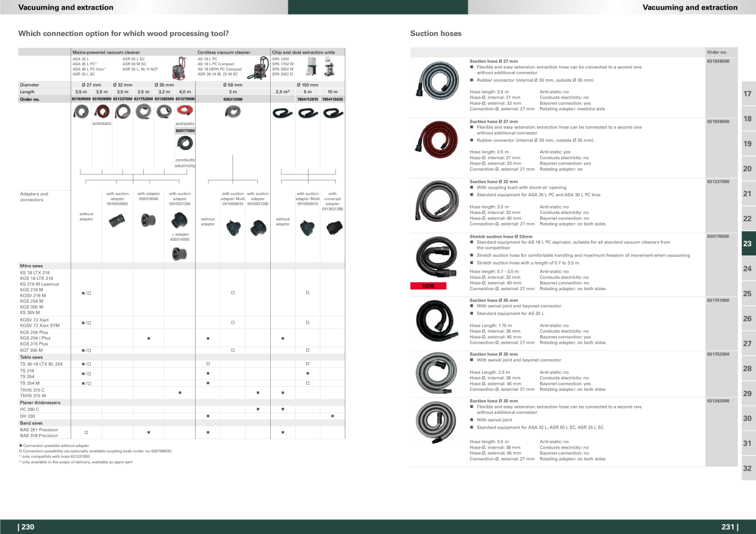The image size is (756, 534).
Task: Click the 'Chip and dust extraction units' header
Action: point(304,52)
